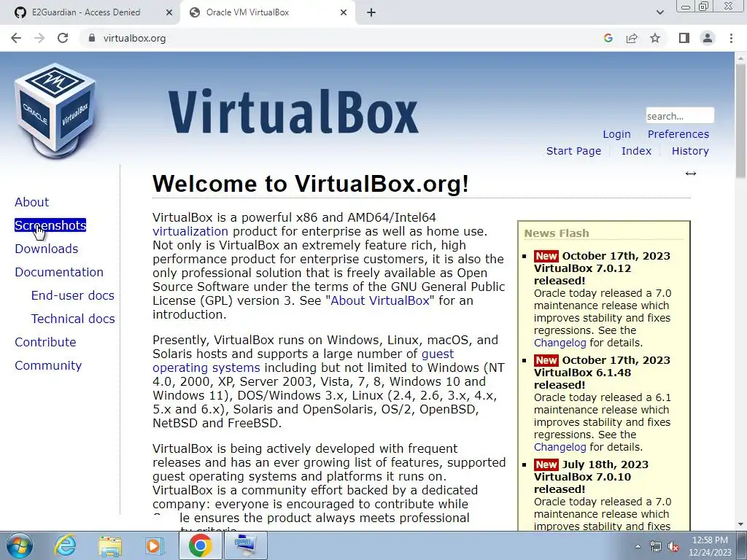Click the padlock site info icon
The width and height of the screenshot is (747, 560).
point(92,38)
